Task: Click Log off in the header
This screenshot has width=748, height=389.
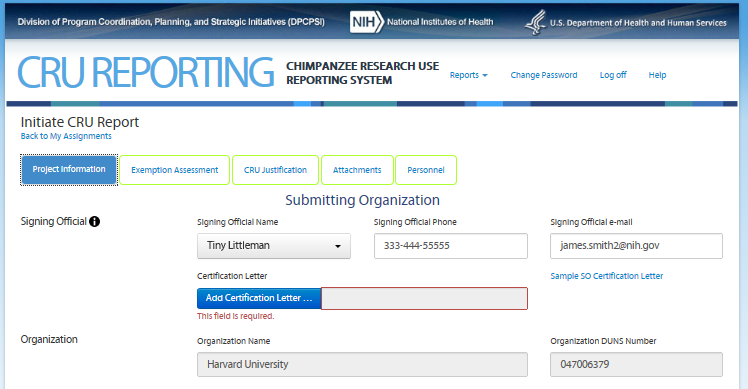Action: 613,75
